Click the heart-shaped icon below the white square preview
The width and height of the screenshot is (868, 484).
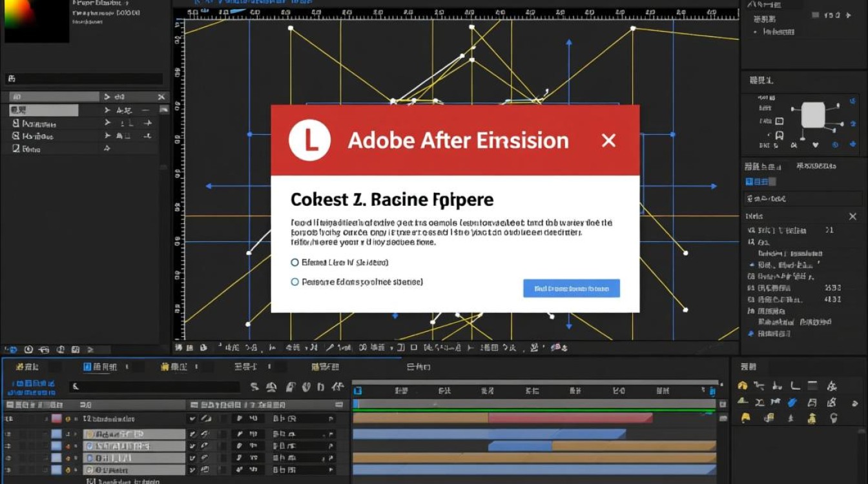coord(816,145)
